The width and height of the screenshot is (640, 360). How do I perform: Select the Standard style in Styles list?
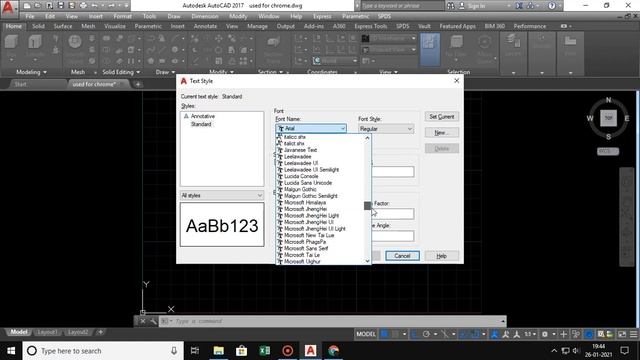click(x=201, y=124)
